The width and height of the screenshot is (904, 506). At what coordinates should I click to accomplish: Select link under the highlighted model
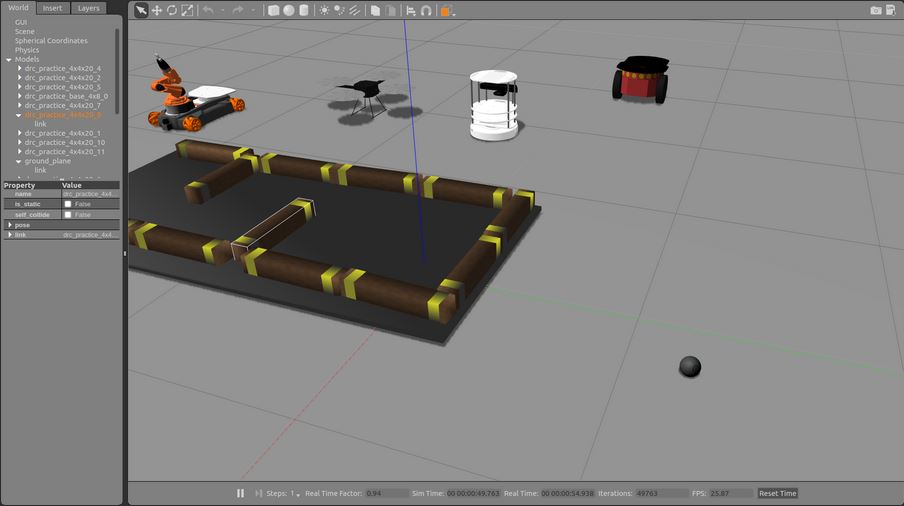point(40,124)
